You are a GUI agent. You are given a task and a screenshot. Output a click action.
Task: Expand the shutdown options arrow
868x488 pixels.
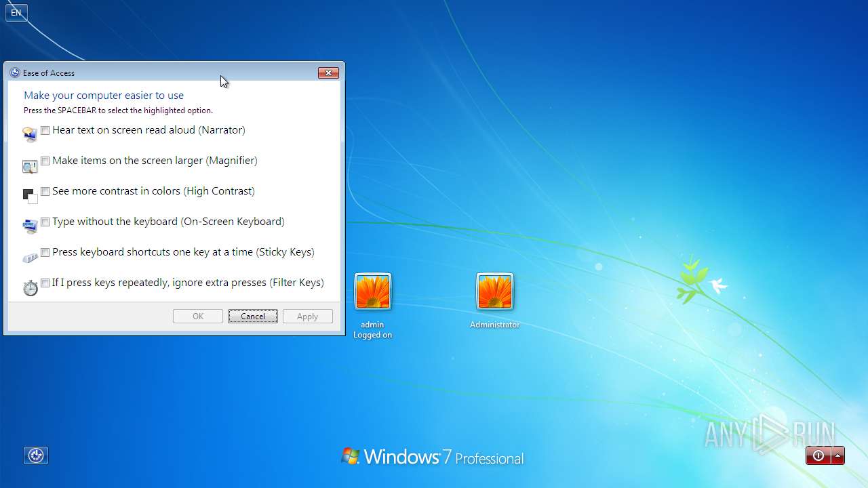pyautogui.click(x=838, y=455)
